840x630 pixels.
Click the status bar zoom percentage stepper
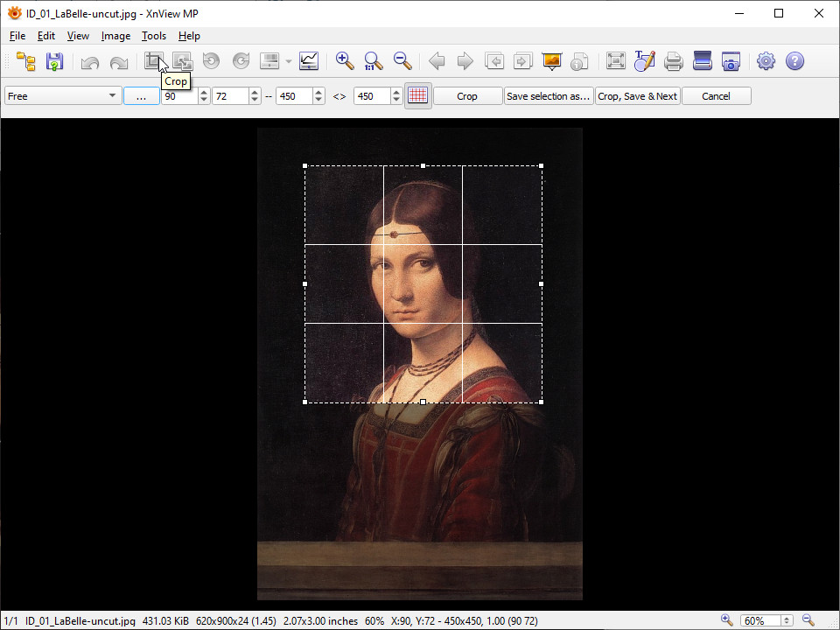[x=787, y=621]
